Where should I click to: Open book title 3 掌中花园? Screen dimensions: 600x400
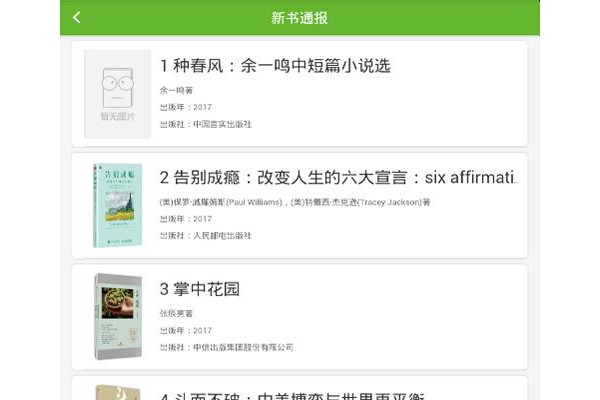[200, 289]
